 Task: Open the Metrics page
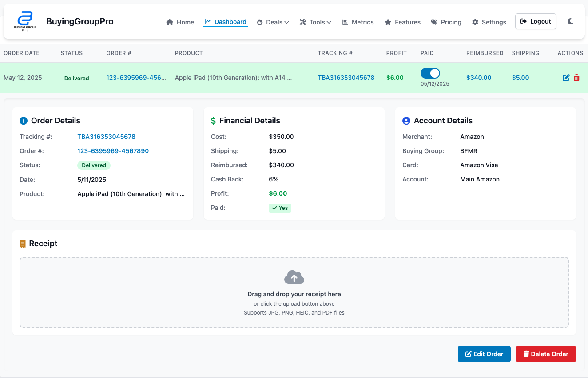[358, 22]
